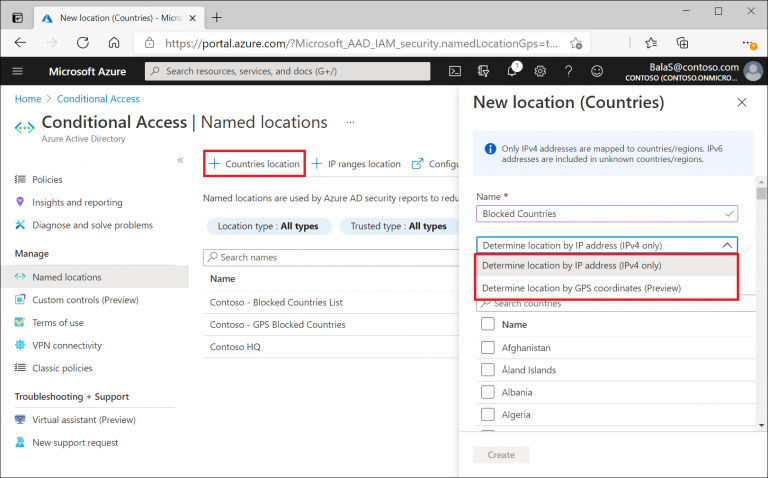This screenshot has width=768, height=478.
Task: Collapse the left navigation menu chevrons
Action: [x=180, y=160]
